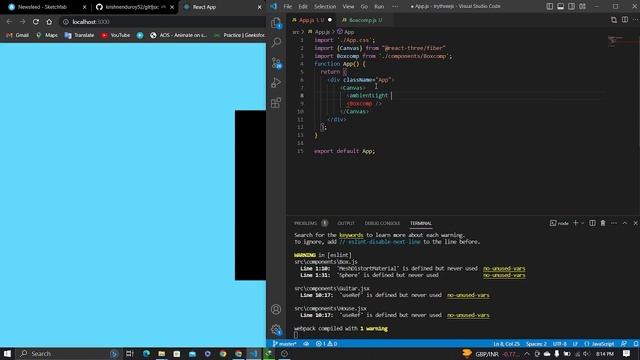This screenshot has width=640, height=360.
Task: Click the first no-unused-vars link for MeshDistortMaterial
Action: [504, 269]
